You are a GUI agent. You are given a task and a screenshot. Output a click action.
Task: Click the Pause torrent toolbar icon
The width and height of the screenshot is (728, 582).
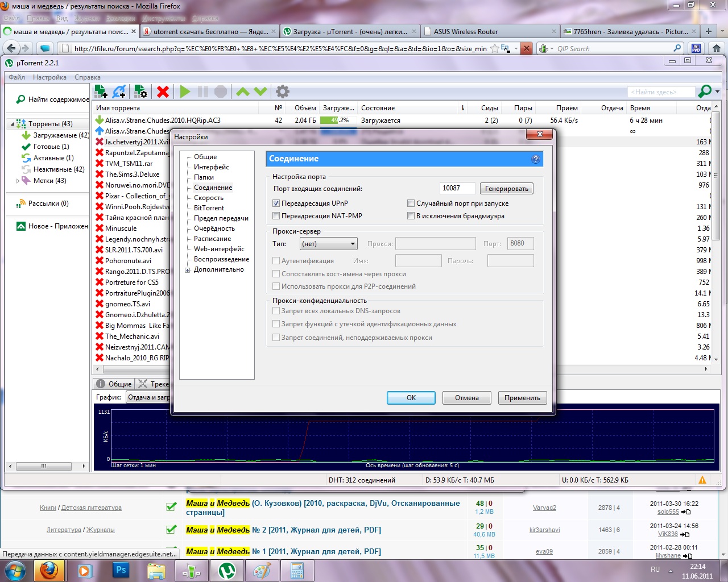pos(203,91)
